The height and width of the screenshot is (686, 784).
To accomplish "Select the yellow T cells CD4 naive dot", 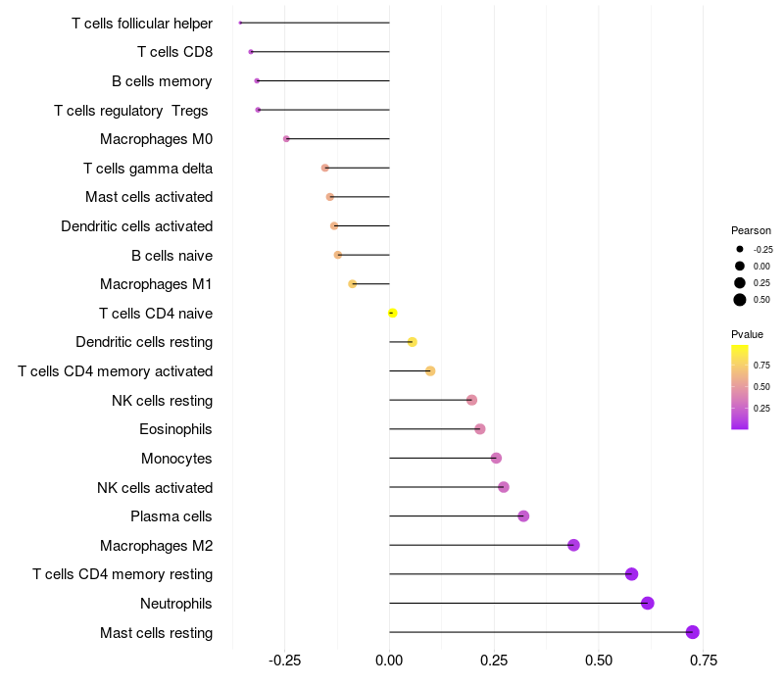I will click(392, 313).
